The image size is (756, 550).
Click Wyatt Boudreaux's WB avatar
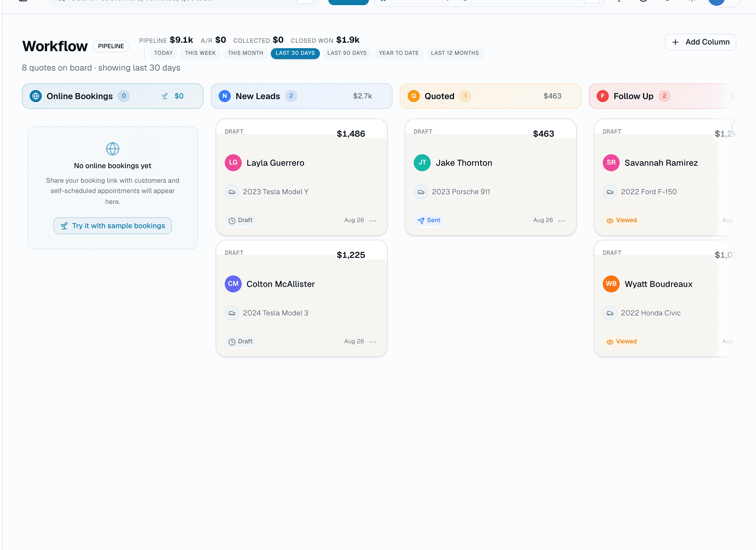click(x=611, y=284)
